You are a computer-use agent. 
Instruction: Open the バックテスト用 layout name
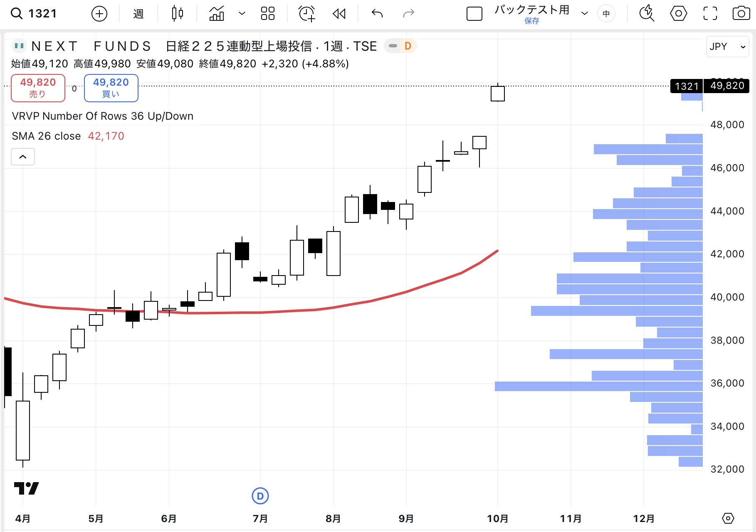531,10
